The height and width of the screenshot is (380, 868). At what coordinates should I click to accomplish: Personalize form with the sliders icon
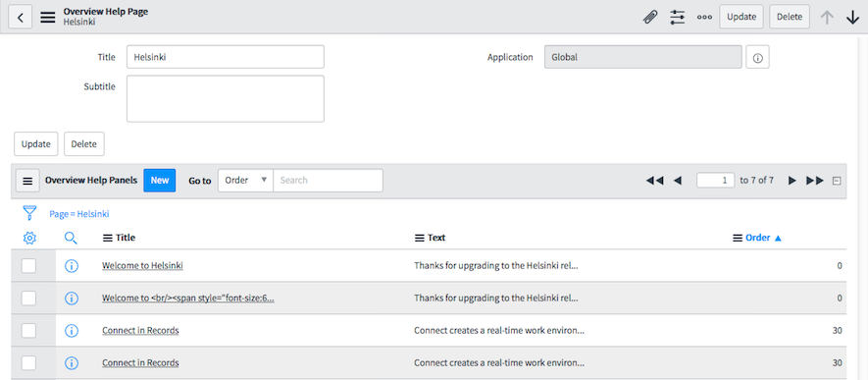678,17
